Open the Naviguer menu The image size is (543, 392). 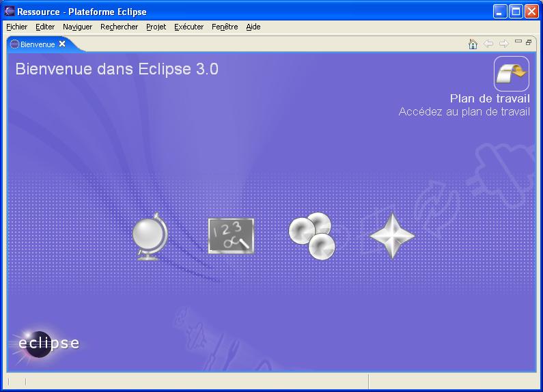(x=77, y=27)
